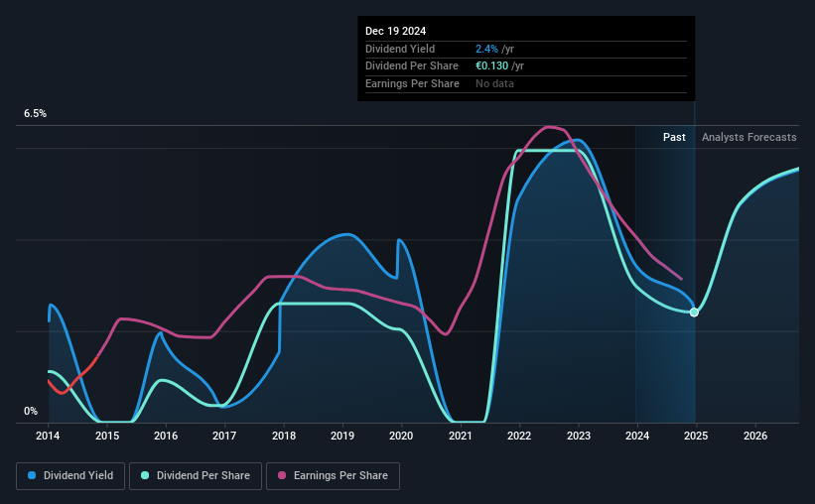Click the 2023 x-axis label

pyautogui.click(x=579, y=436)
